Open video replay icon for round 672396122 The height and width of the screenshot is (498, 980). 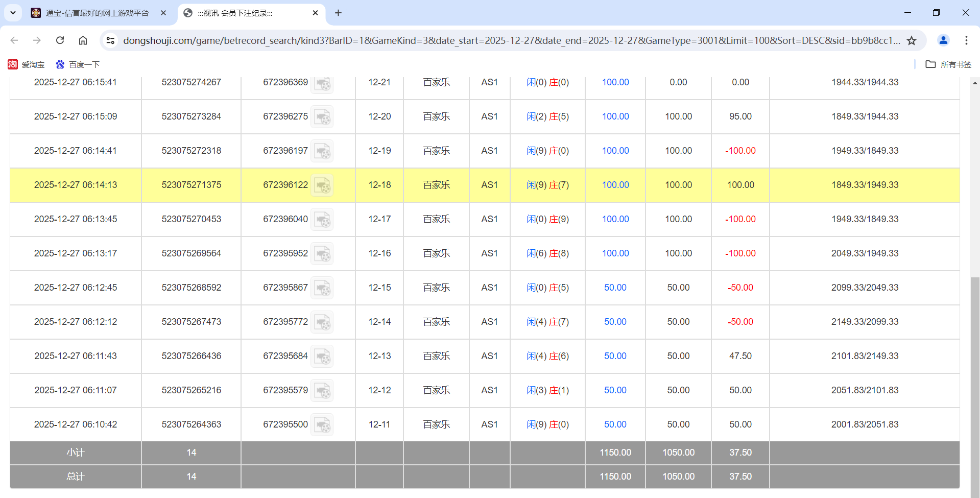322,185
